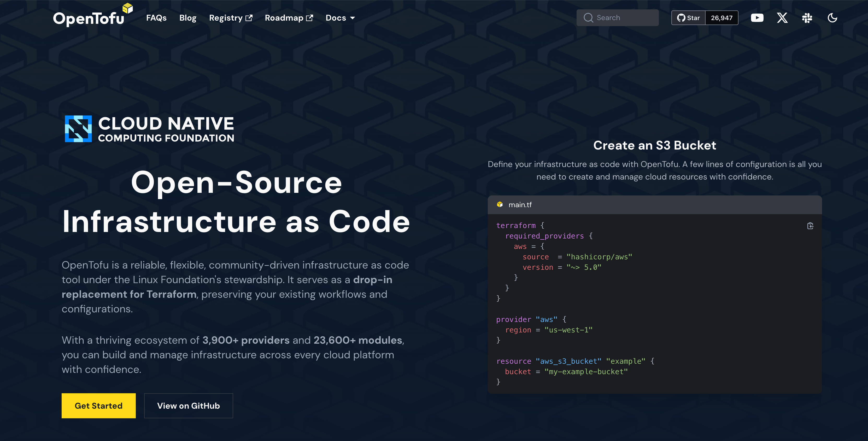Screen dimensions: 868x441
Task: Click the search magnifier icon
Action: (x=588, y=18)
